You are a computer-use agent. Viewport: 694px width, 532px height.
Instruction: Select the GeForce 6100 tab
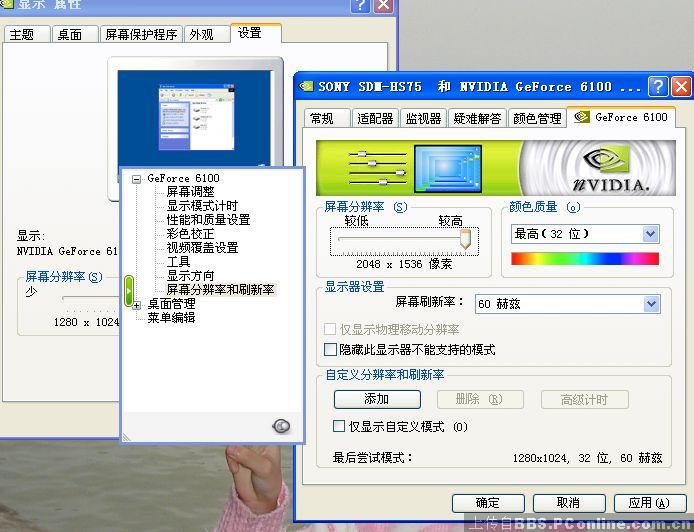(621, 117)
